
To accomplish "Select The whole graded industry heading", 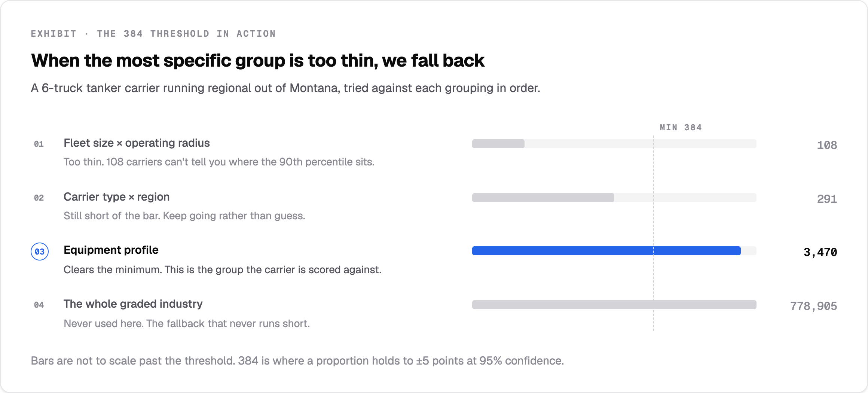I will 133,304.
